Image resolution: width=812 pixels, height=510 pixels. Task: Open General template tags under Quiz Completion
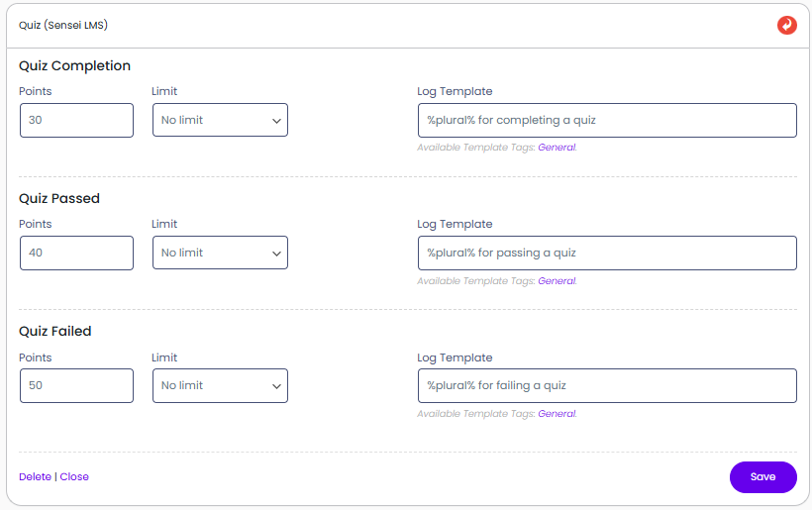(x=556, y=148)
